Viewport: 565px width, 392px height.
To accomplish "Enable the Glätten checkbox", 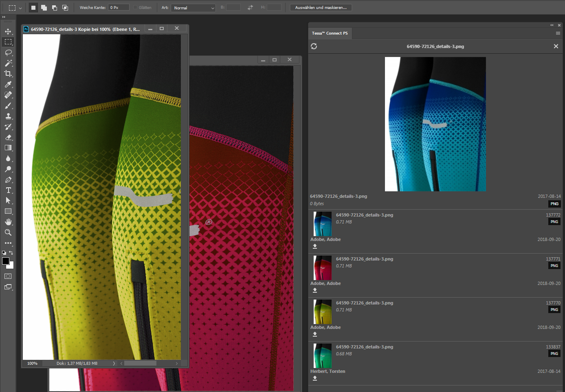I will coord(135,8).
